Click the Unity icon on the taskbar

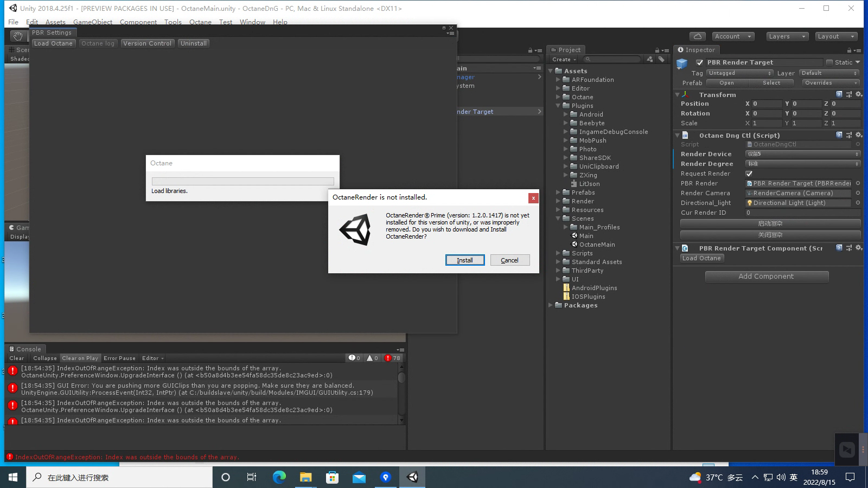pyautogui.click(x=412, y=477)
